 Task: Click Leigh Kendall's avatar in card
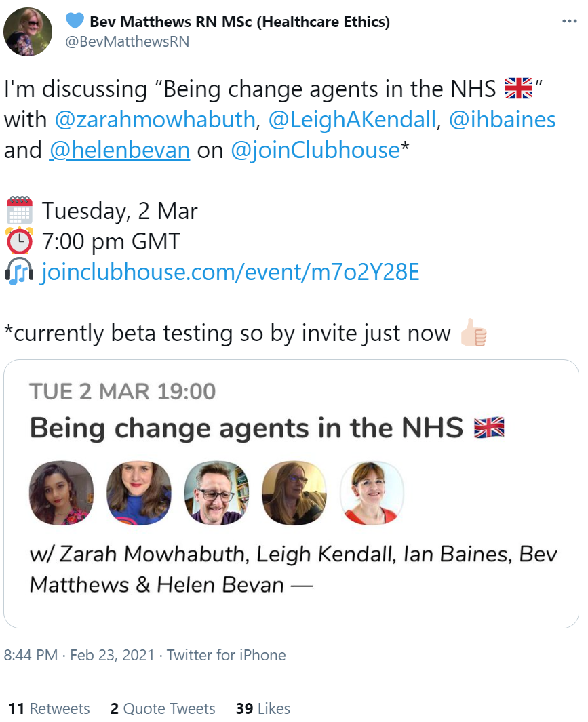pos(139,493)
